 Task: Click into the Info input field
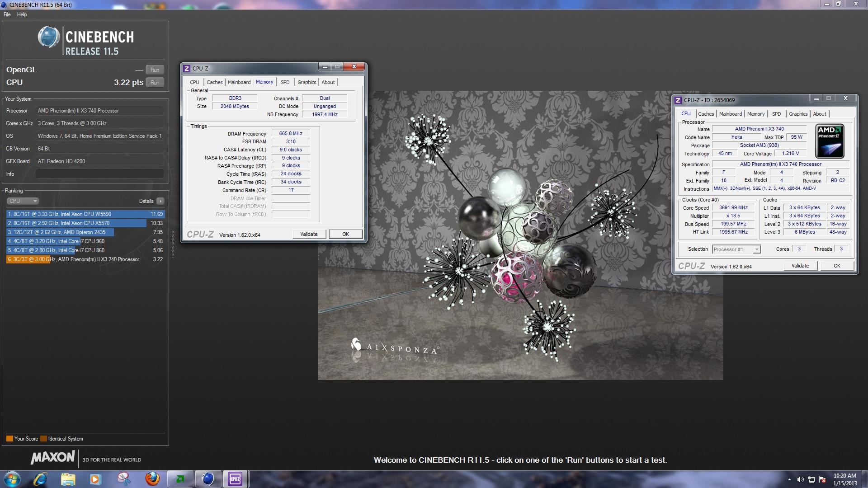click(x=99, y=174)
